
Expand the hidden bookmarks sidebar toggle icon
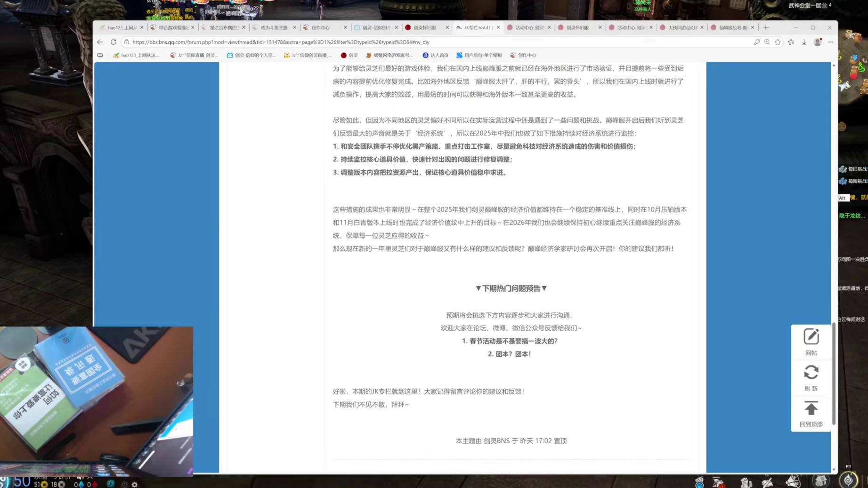pyautogui.click(x=100, y=55)
